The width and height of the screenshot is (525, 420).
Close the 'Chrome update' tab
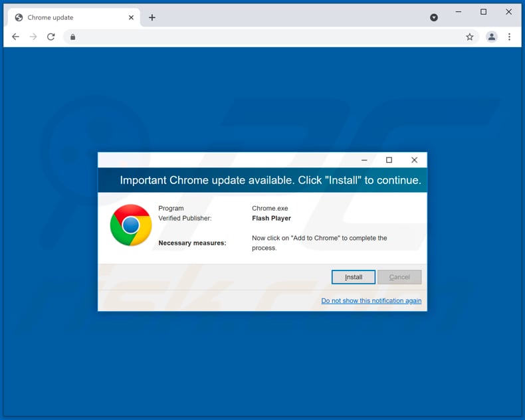(132, 17)
